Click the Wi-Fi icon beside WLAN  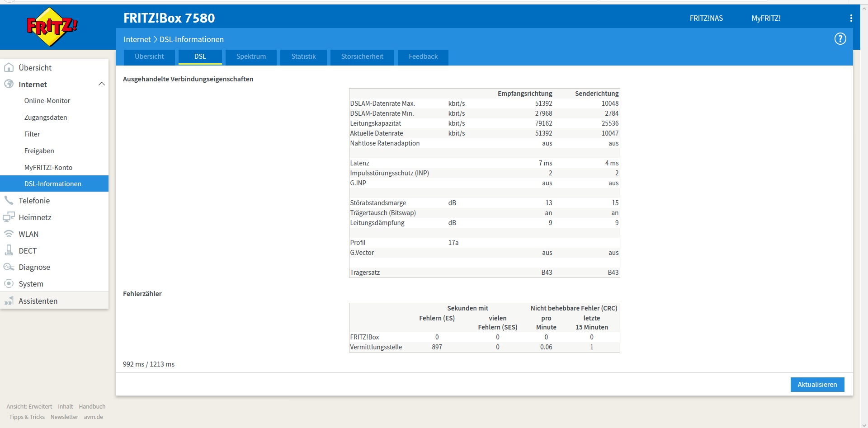click(9, 234)
